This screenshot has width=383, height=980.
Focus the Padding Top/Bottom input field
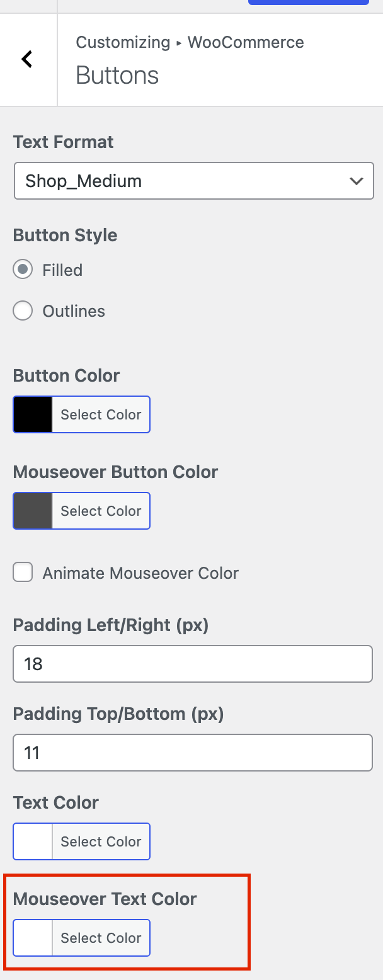192,753
